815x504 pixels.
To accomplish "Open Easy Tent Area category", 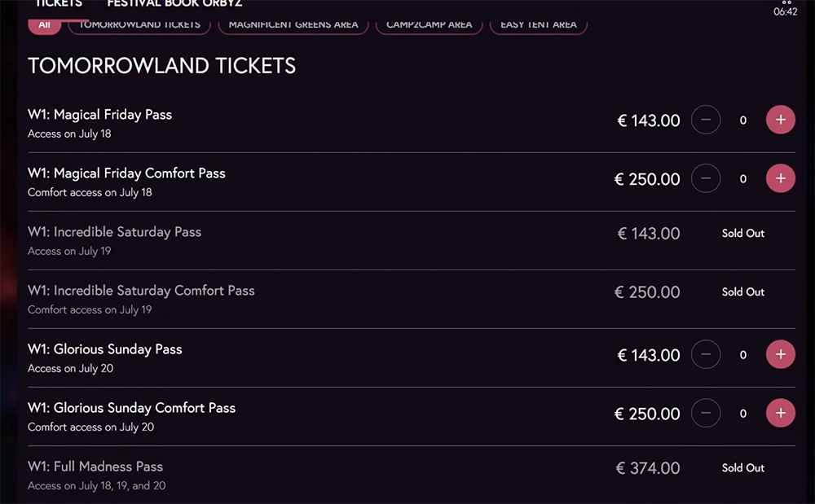I will [538, 24].
